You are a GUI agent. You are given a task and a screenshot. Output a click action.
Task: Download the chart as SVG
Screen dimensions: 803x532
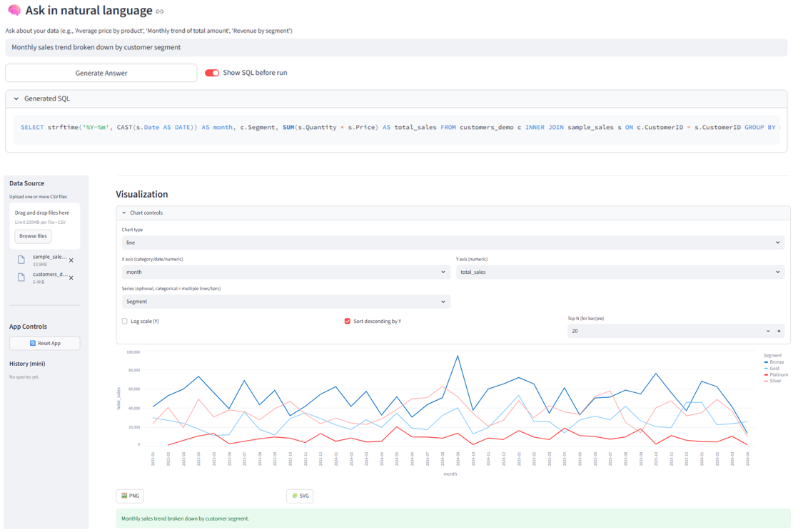(300, 496)
